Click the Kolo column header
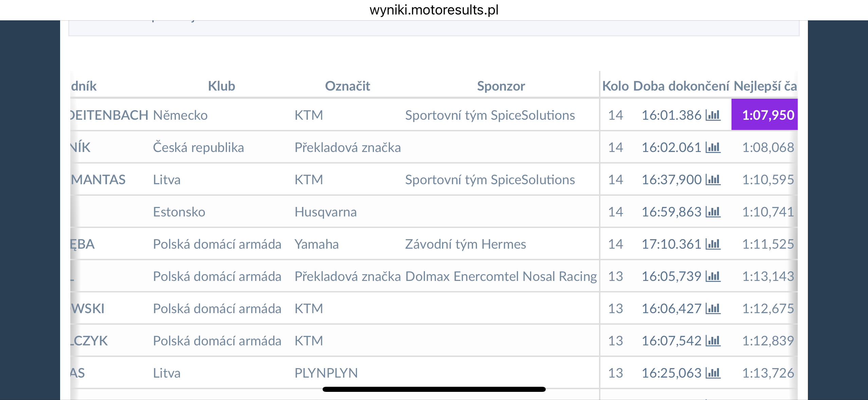 click(615, 86)
